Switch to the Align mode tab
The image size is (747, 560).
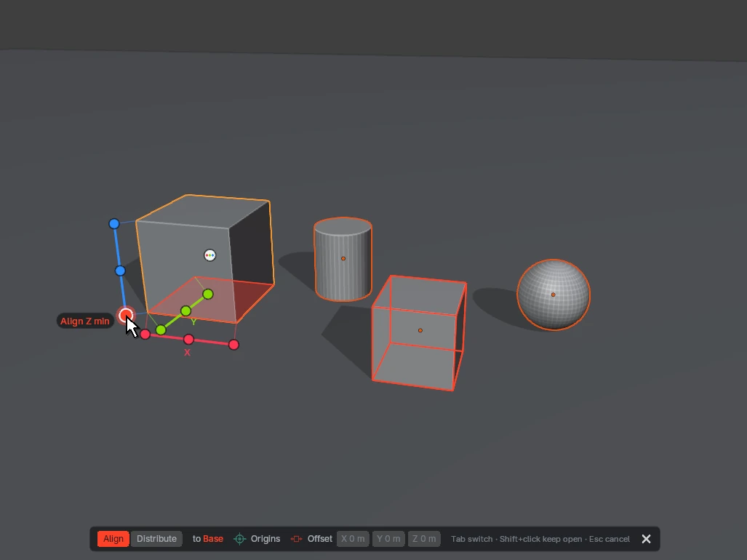(x=113, y=539)
